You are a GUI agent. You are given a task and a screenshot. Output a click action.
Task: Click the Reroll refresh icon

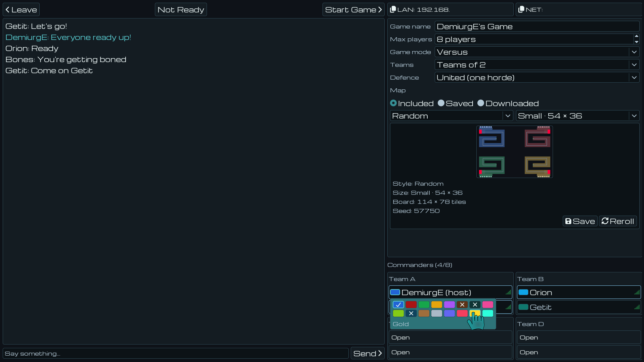coord(605,221)
